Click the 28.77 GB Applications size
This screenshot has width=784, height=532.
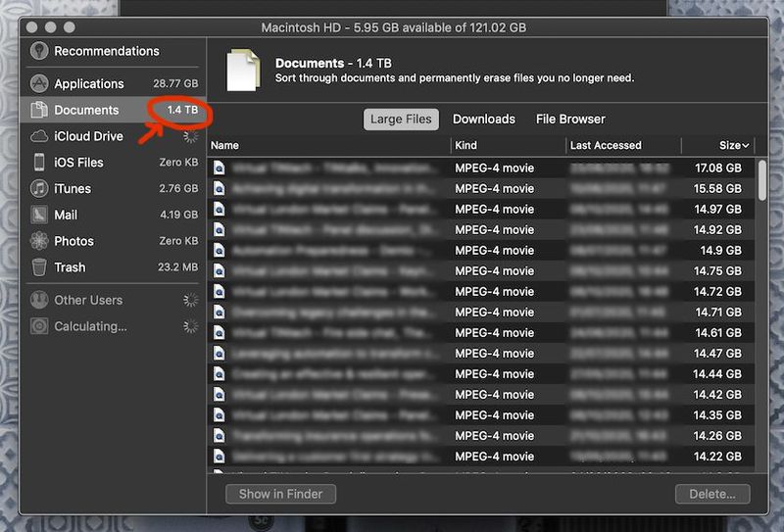175,83
